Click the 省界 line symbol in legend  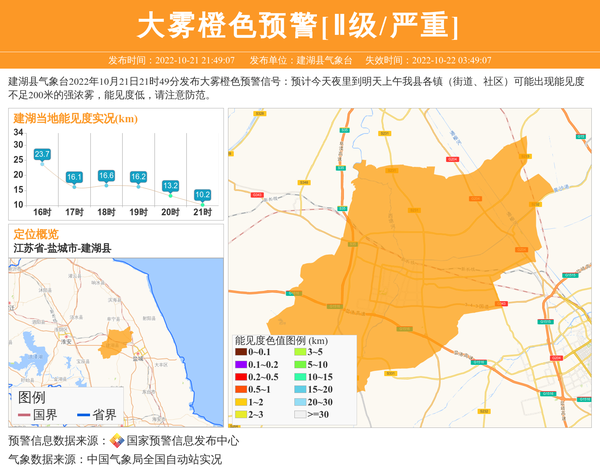83,415
